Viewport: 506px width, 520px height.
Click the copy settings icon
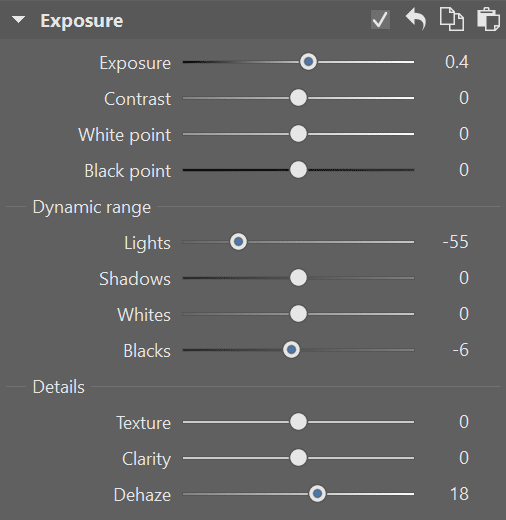[452, 20]
